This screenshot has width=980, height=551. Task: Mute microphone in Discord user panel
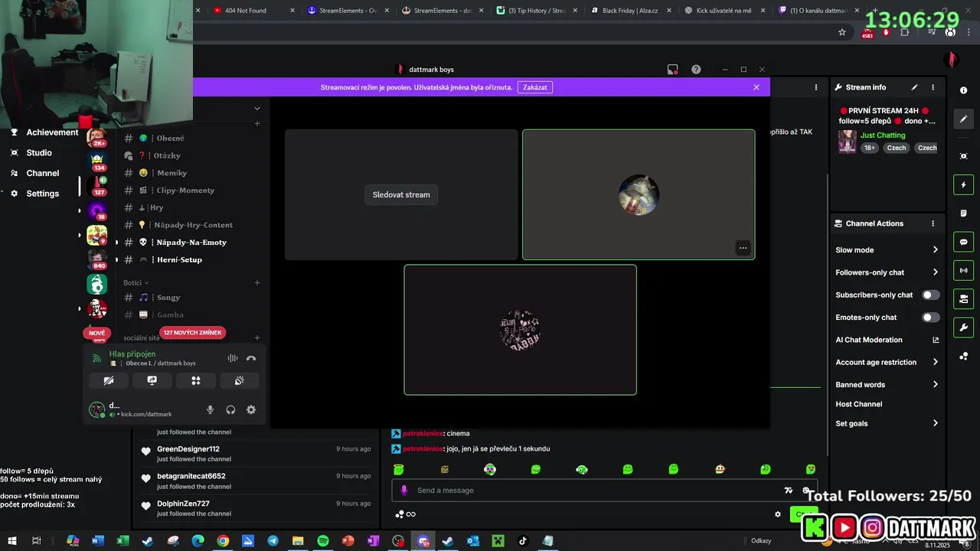coord(210,410)
